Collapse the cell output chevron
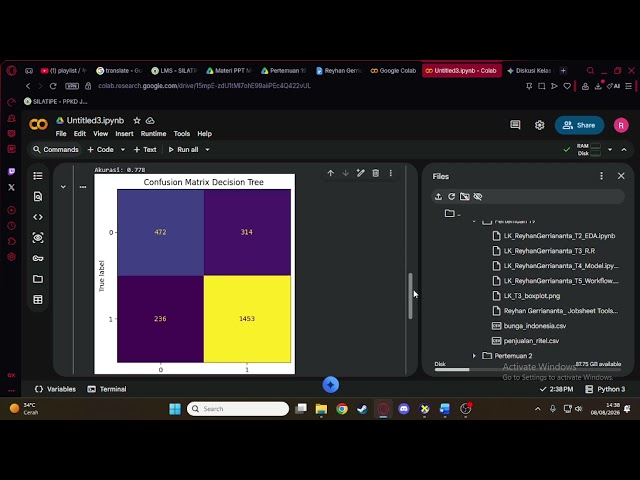Screen dimensions: 640x480 tap(63, 187)
